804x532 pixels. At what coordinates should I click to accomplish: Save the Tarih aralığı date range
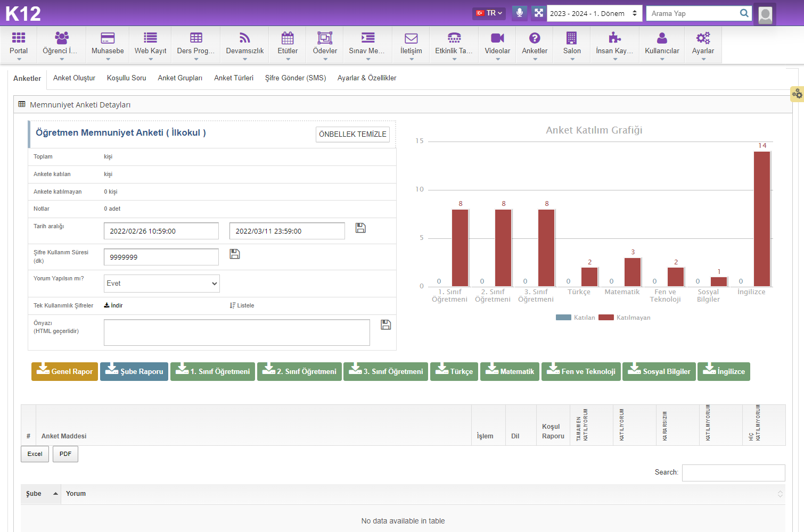360,228
